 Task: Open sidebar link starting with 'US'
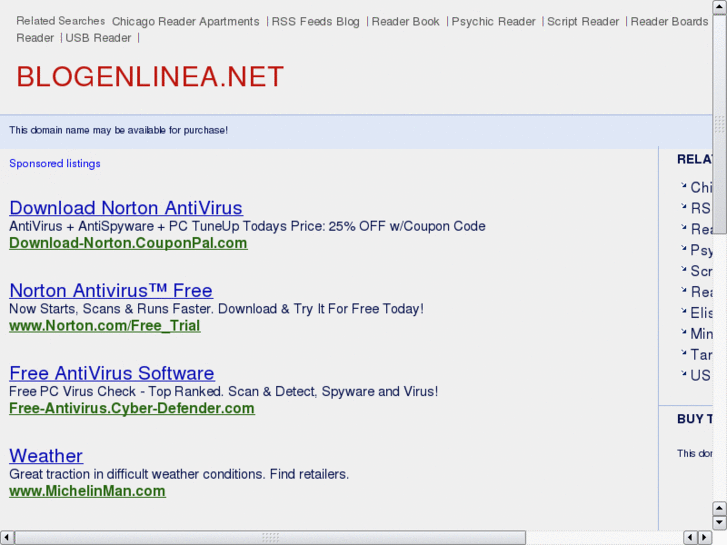tap(701, 375)
